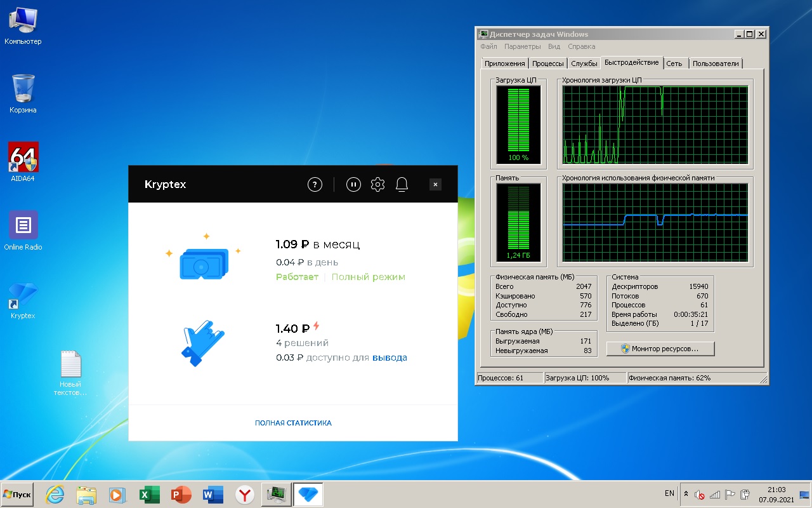Screen dimensions: 812x508
Task: Open Параметры menu in Task Manager
Action: click(523, 46)
